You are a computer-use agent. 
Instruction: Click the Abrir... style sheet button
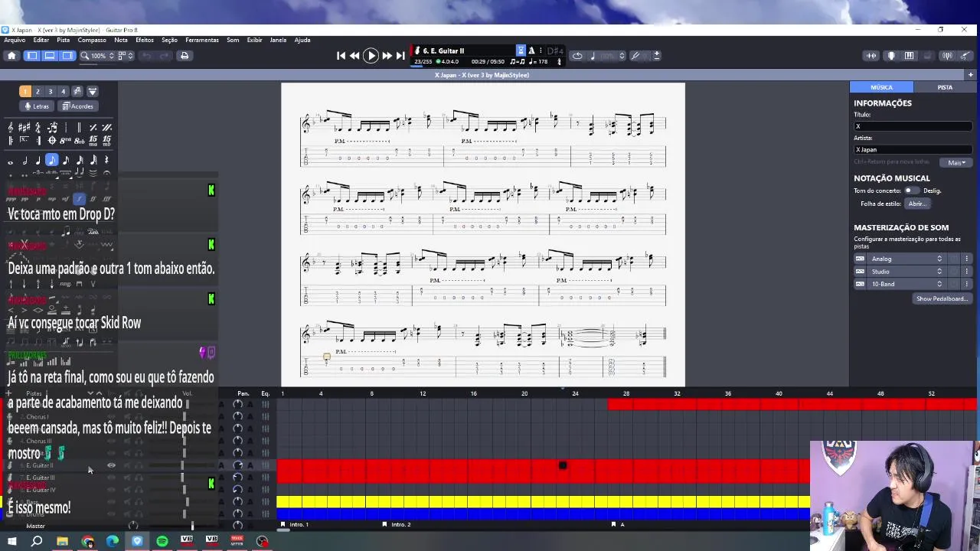coord(917,204)
